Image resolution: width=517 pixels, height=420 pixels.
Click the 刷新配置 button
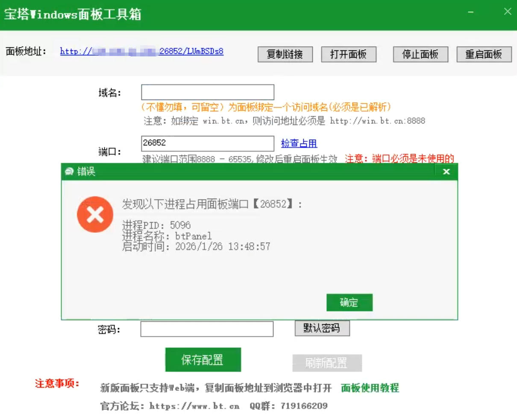tap(327, 363)
